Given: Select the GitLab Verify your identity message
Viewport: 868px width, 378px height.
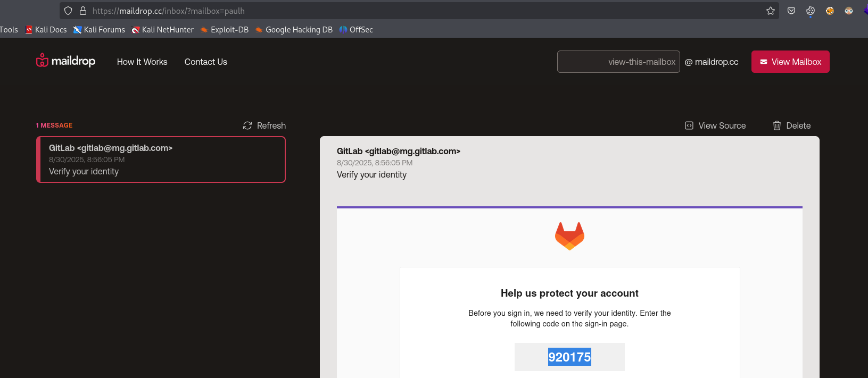Looking at the screenshot, I should tap(161, 159).
